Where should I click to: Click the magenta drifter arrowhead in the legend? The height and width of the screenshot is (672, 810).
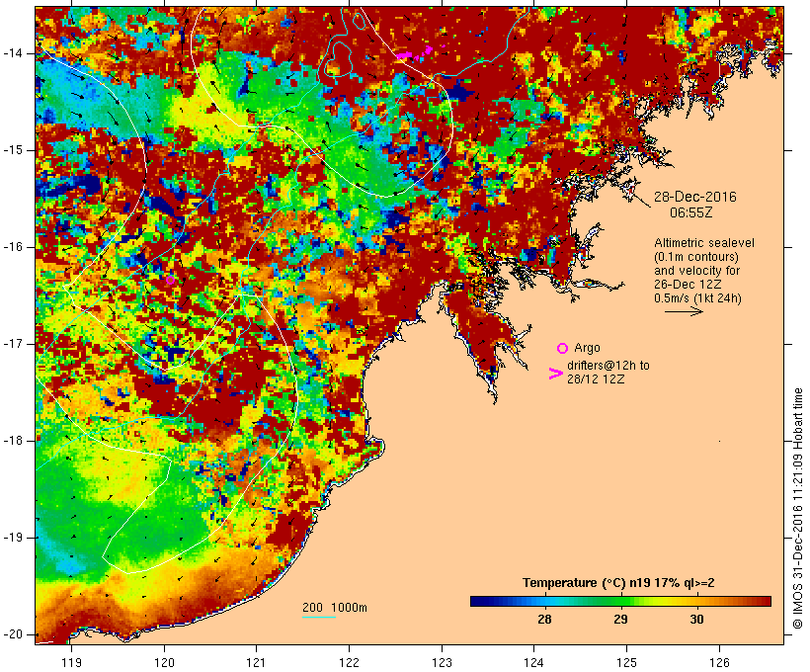555,374
